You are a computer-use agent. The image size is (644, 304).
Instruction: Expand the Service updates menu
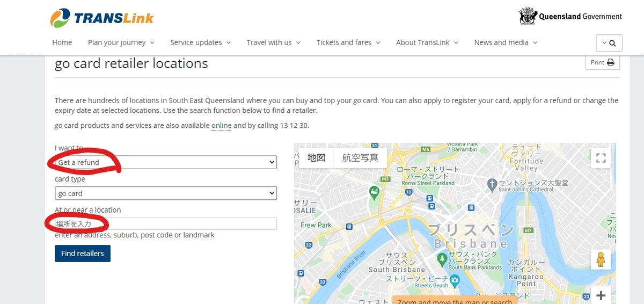point(201,42)
